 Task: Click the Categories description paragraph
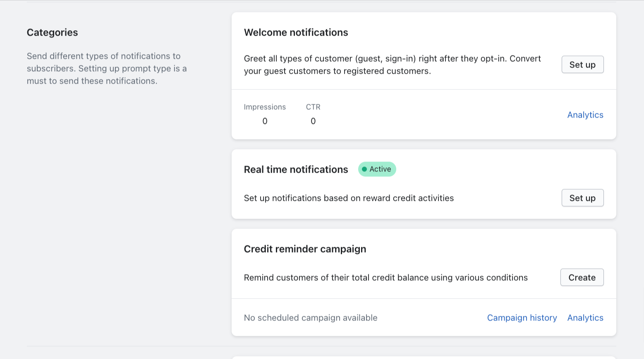pyautogui.click(x=107, y=68)
